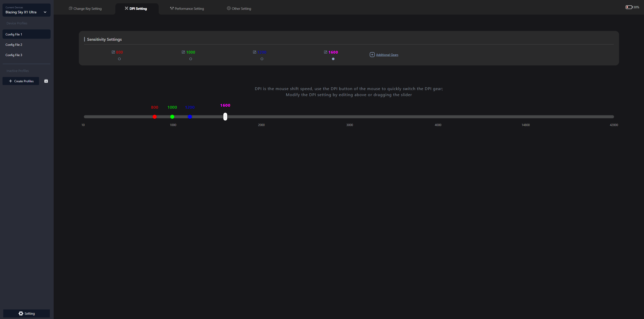Click the edit icon beside 1600 DPI

point(326,52)
